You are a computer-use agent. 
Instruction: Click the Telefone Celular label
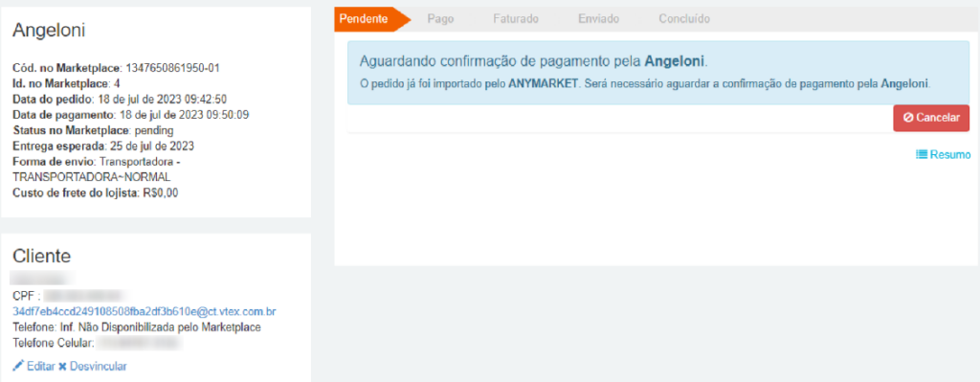(x=54, y=343)
